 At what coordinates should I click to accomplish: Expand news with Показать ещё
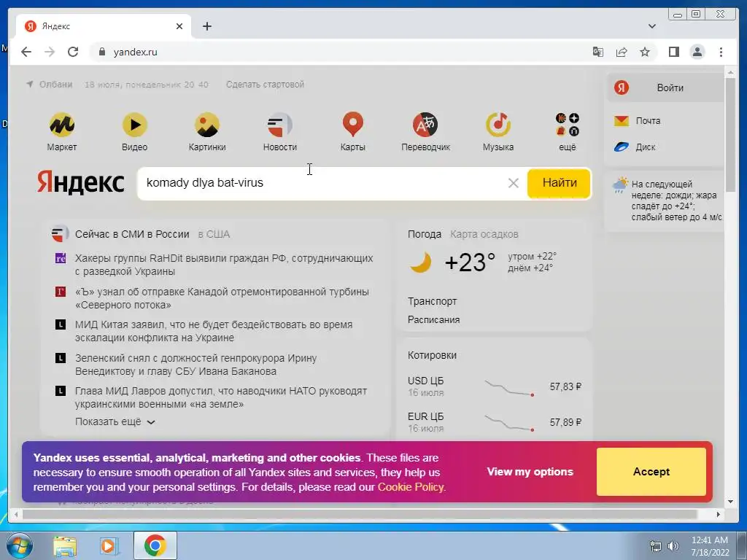point(115,422)
